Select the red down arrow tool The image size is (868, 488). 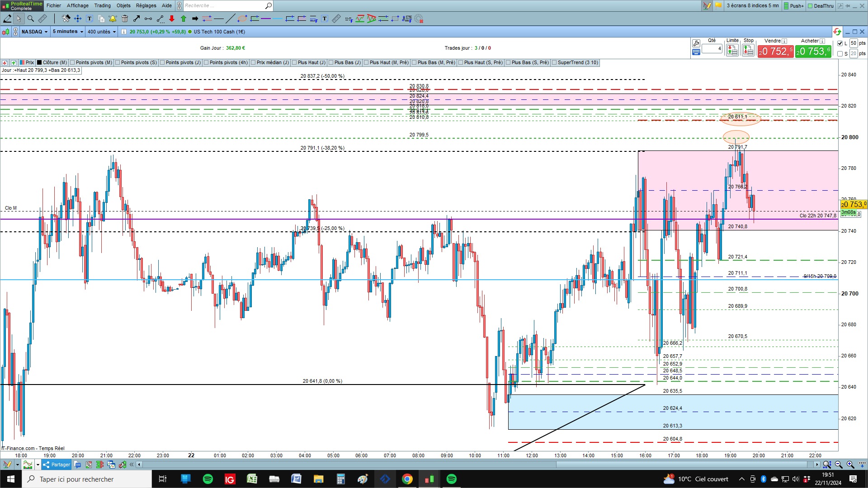click(172, 19)
